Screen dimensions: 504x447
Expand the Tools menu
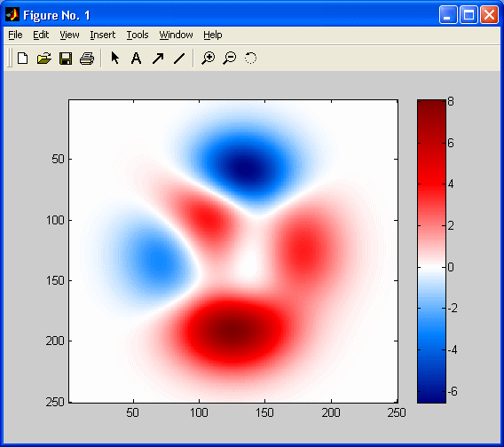coord(138,35)
